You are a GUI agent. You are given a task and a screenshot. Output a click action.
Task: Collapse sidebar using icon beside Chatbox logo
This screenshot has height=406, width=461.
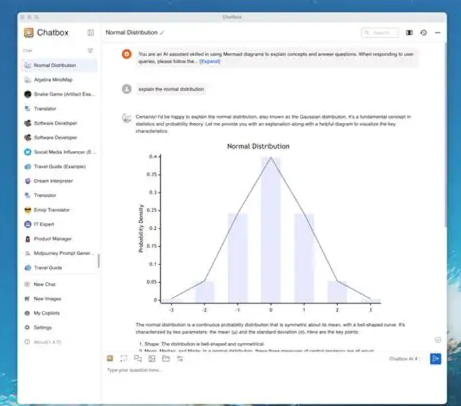(90, 32)
